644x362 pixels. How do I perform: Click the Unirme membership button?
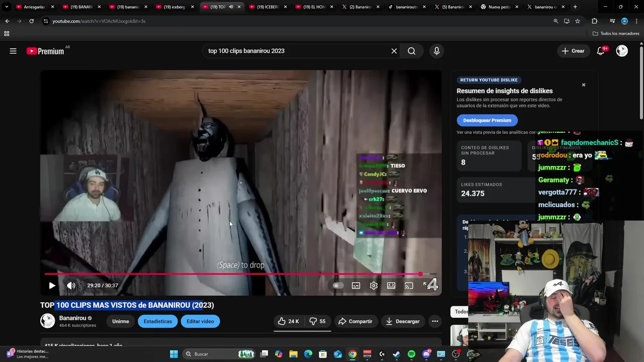tap(120, 321)
